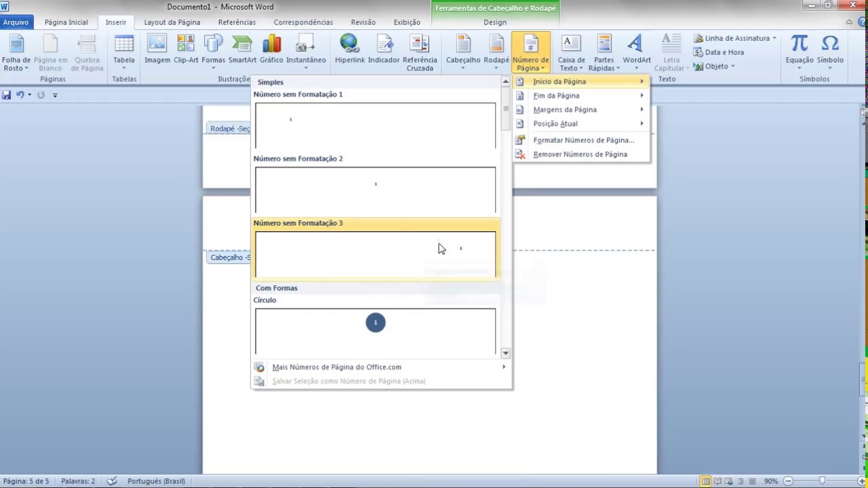Viewport: 868px width, 488px height.
Task: Switch to the Design tab
Action: [x=495, y=22]
